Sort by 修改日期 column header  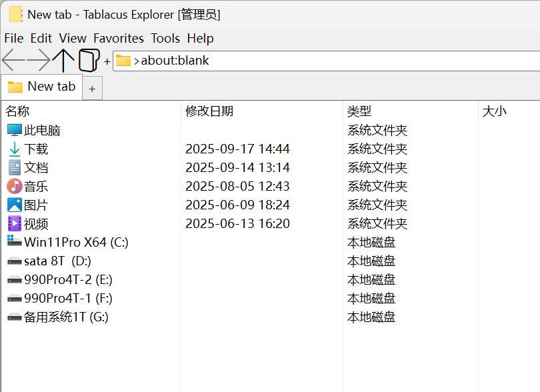pyautogui.click(x=209, y=111)
